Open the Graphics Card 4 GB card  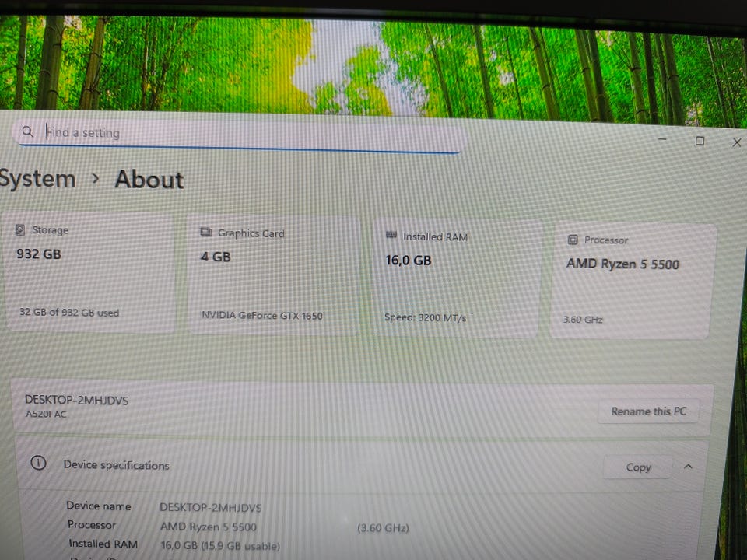(272, 275)
